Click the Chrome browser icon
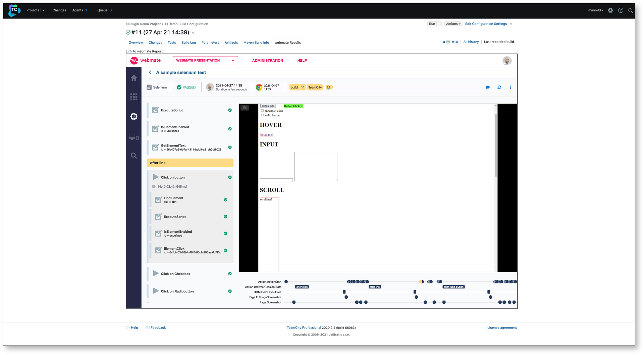Viewport: 644px width, 355px height. (259, 87)
